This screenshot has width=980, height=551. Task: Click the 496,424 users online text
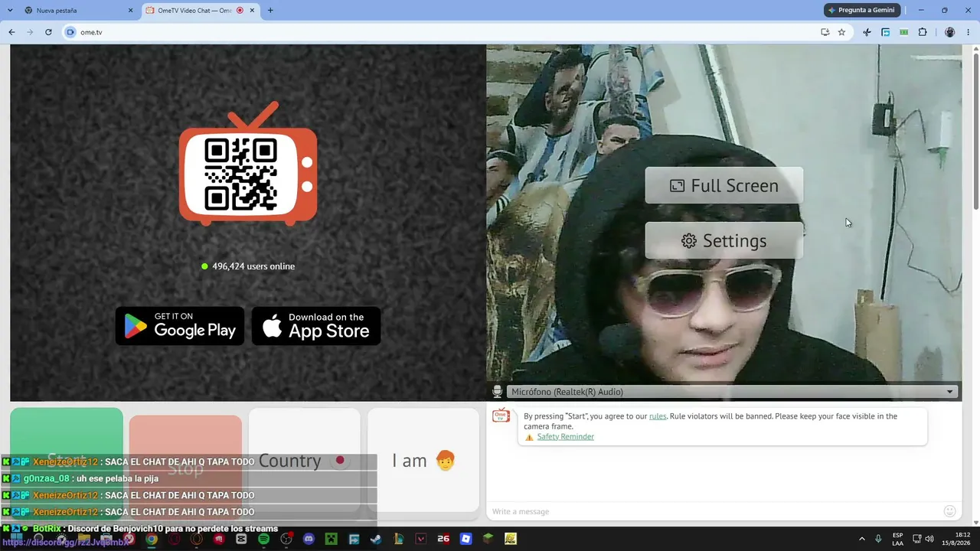[253, 266]
